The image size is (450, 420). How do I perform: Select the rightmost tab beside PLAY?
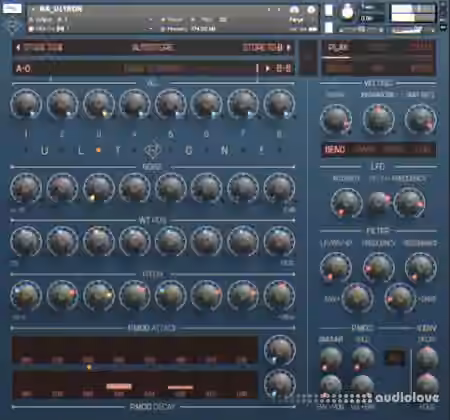(x=421, y=48)
